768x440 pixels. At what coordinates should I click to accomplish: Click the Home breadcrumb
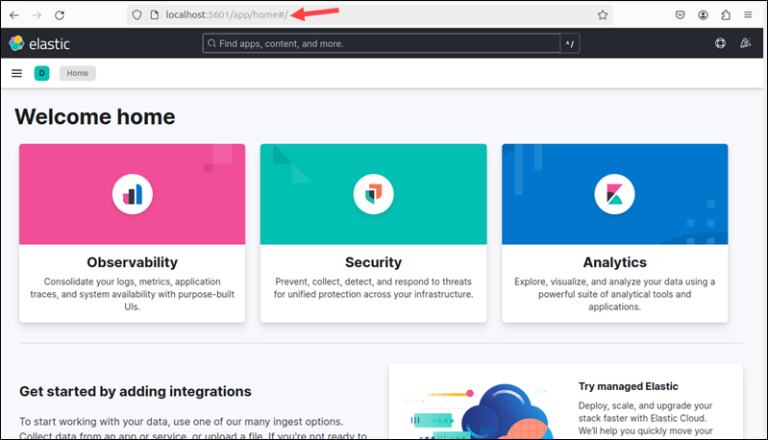(77, 73)
